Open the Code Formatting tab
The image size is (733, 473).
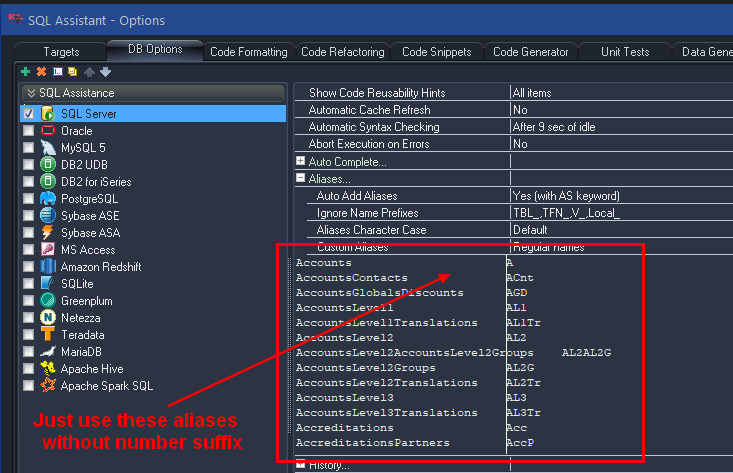pos(249,52)
